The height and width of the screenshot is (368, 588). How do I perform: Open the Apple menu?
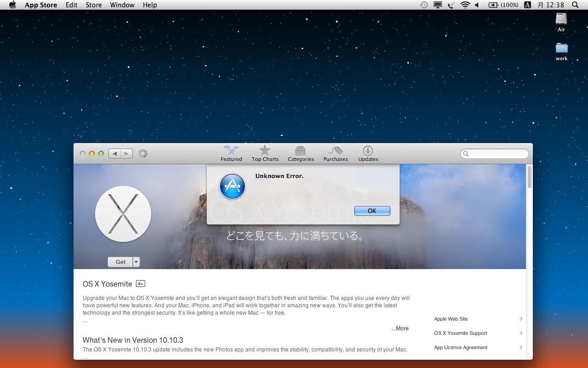(x=12, y=5)
